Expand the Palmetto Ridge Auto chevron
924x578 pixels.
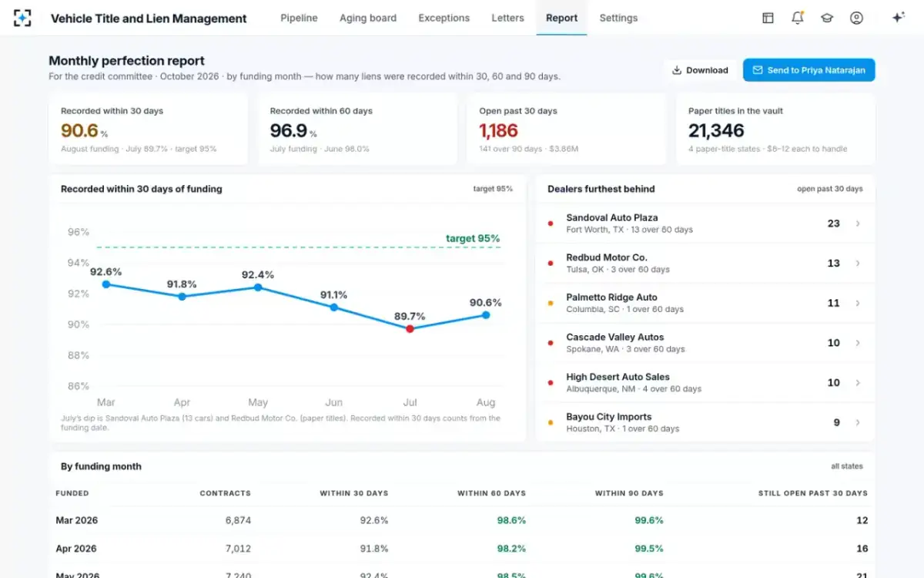pyautogui.click(x=858, y=304)
